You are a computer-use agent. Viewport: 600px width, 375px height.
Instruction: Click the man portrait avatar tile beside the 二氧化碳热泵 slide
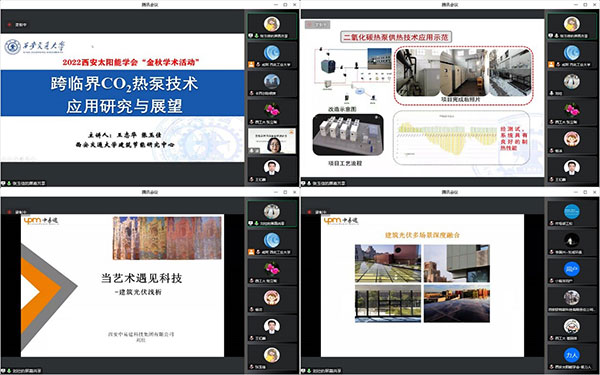(x=572, y=170)
